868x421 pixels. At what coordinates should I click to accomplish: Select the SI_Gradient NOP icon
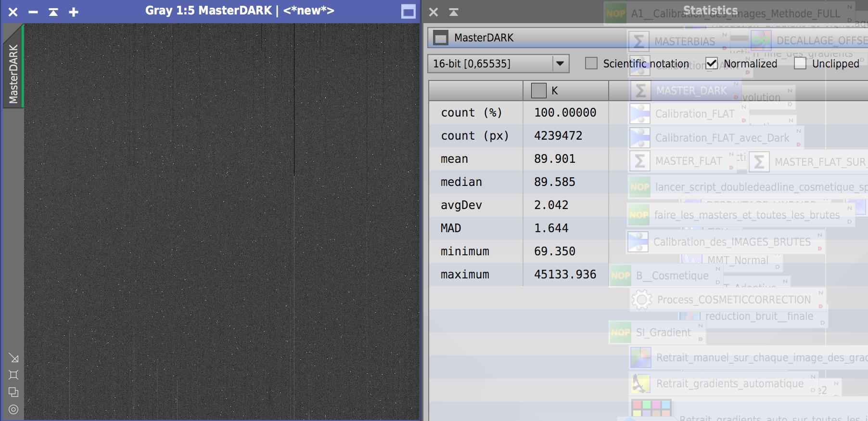[x=621, y=332]
